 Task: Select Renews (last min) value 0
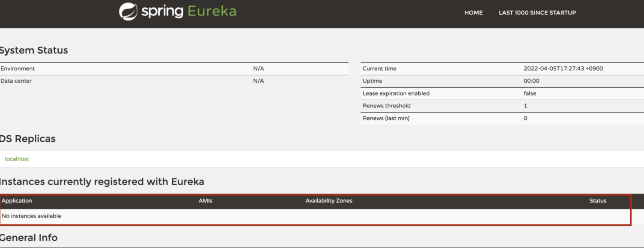click(x=525, y=118)
